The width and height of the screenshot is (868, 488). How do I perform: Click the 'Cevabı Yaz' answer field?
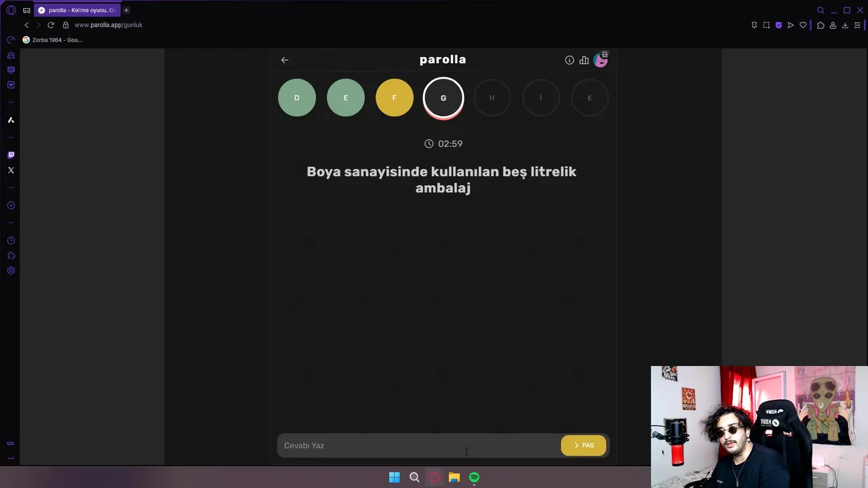[418, 445]
